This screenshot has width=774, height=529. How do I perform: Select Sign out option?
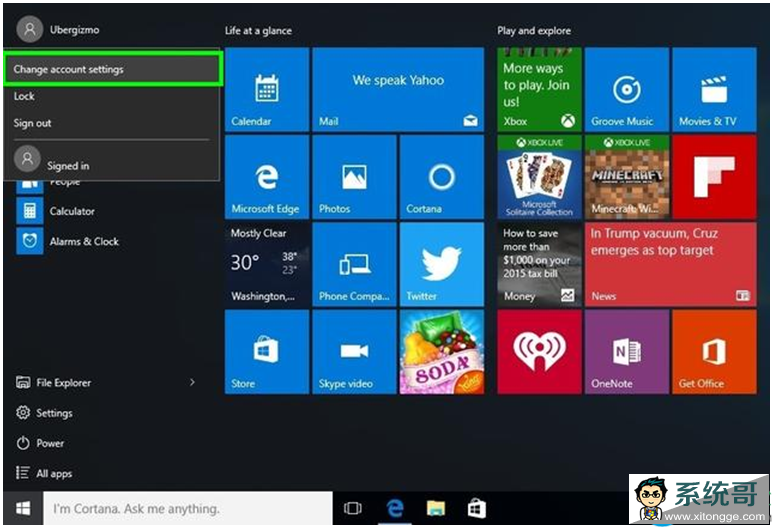(33, 123)
